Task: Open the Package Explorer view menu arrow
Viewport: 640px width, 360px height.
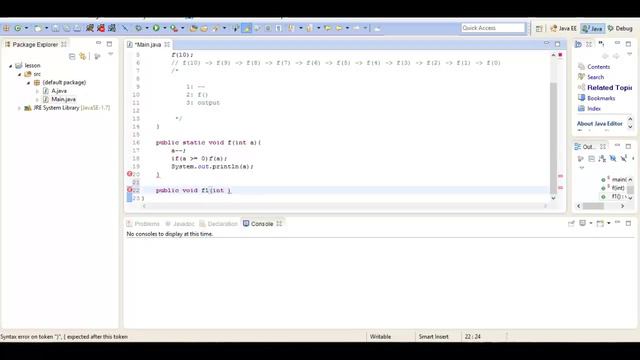Action: [x=111, y=54]
